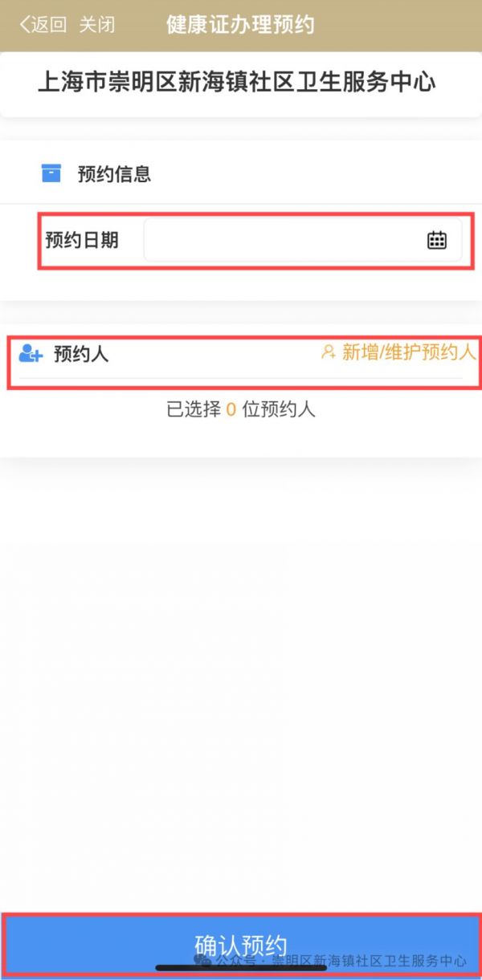Viewport: 482px width, 980px height.
Task: Click the orange person outline icon
Action: 328,352
